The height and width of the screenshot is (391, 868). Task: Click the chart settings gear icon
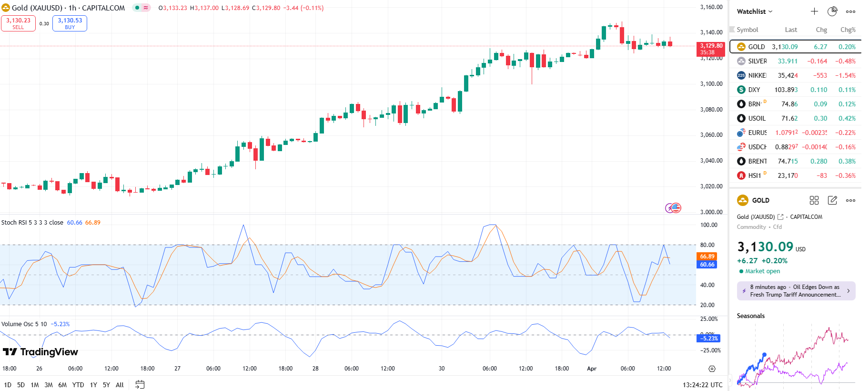(712, 369)
